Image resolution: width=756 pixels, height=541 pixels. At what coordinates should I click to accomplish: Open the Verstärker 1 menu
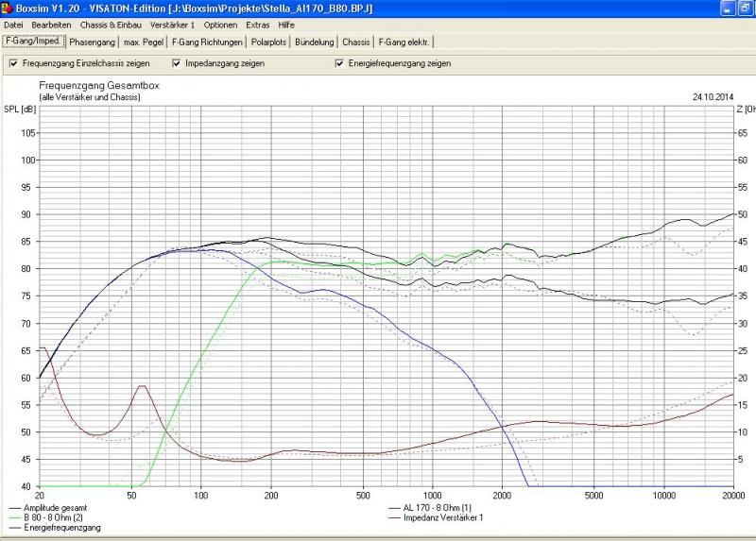pyautogui.click(x=172, y=25)
